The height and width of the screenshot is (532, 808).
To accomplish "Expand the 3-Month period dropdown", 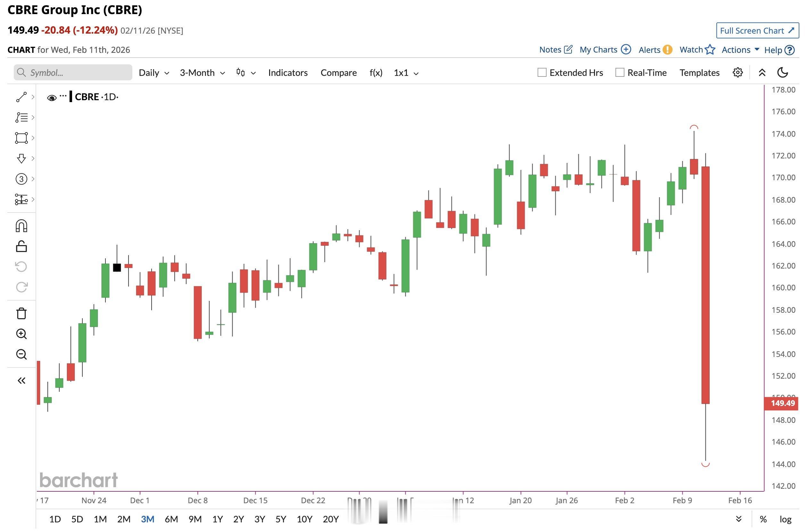I will point(202,73).
